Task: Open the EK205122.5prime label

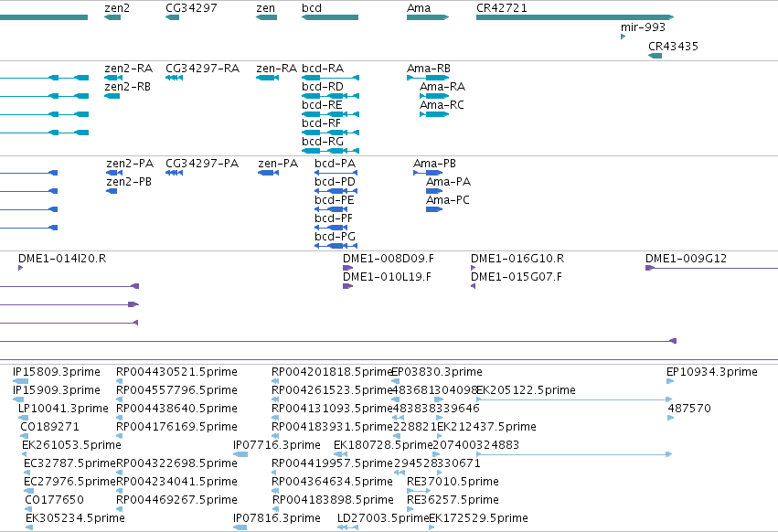Action: click(x=526, y=390)
